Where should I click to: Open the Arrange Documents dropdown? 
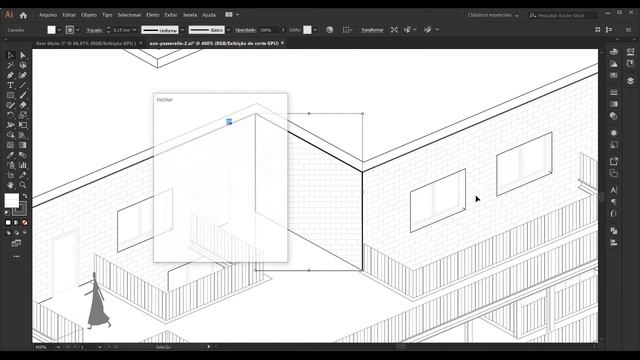click(232, 15)
